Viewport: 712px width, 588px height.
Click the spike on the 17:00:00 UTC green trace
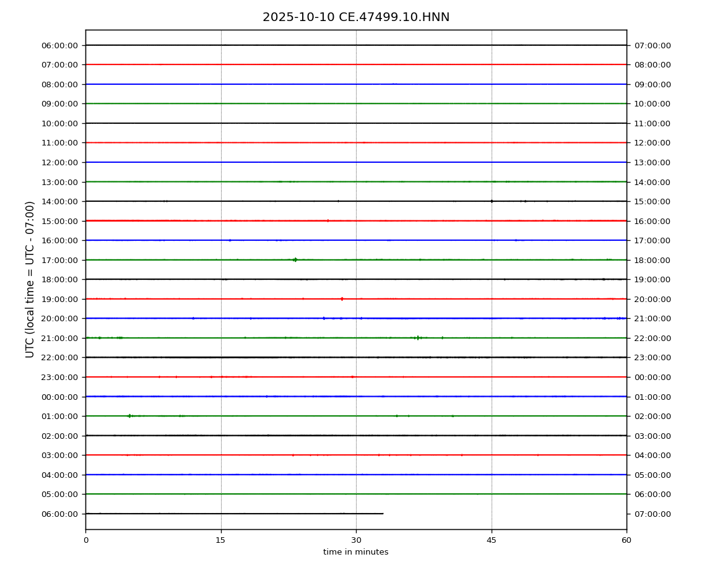pyautogui.click(x=295, y=260)
